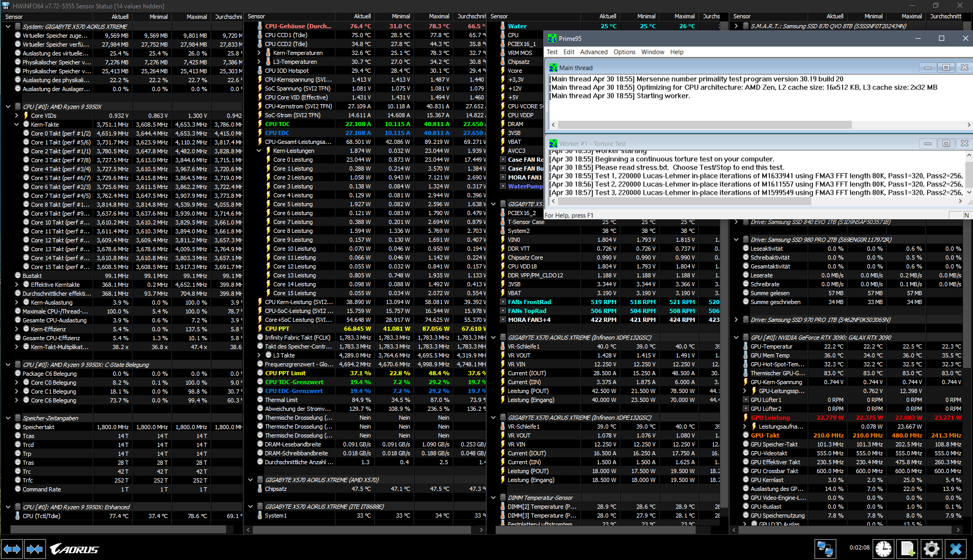Open the network remote monitoring icon
The image size is (973, 560).
tap(825, 549)
